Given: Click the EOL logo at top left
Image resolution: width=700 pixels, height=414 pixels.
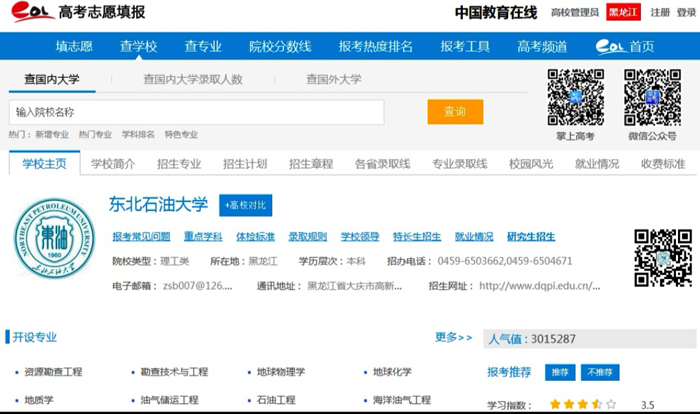Looking at the screenshot, I should 29,13.
